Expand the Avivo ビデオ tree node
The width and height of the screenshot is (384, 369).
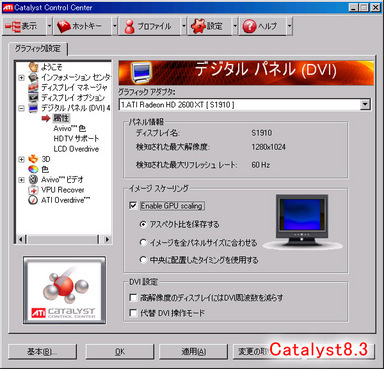tap(21, 179)
